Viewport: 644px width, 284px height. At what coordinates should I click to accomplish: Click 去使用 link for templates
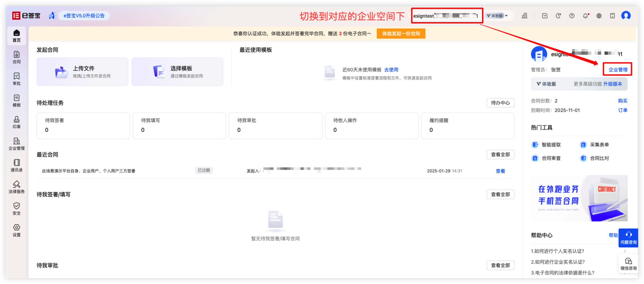(x=391, y=70)
